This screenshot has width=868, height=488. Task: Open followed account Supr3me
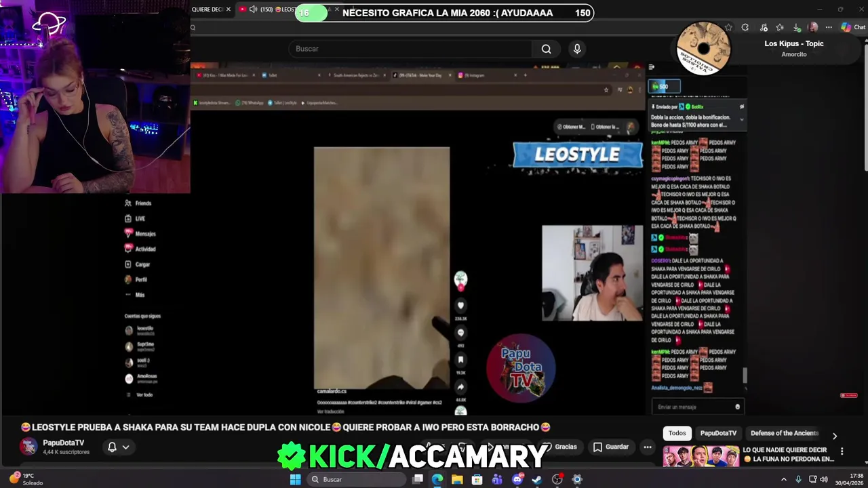pos(140,346)
